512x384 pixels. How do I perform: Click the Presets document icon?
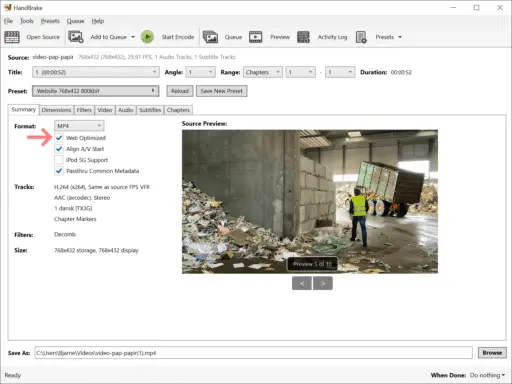tap(361, 37)
